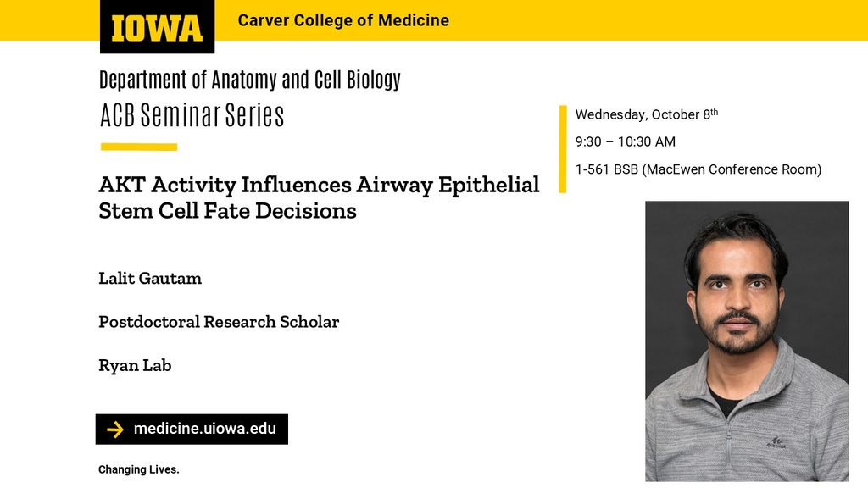Click the ACB Seminar Series title
The image size is (868, 488).
(x=192, y=115)
